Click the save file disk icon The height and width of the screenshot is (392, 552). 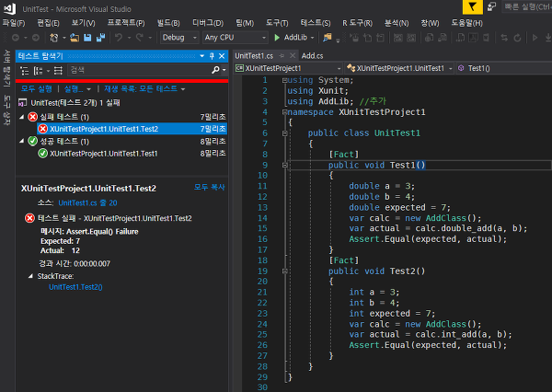pyautogui.click(x=87, y=38)
